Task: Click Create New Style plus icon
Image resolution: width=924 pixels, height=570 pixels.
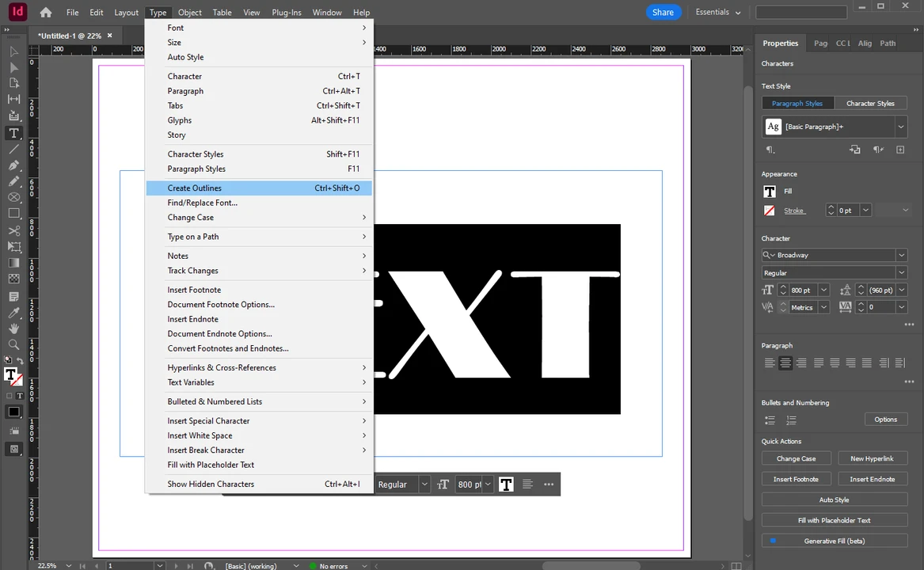Action: coord(899,150)
